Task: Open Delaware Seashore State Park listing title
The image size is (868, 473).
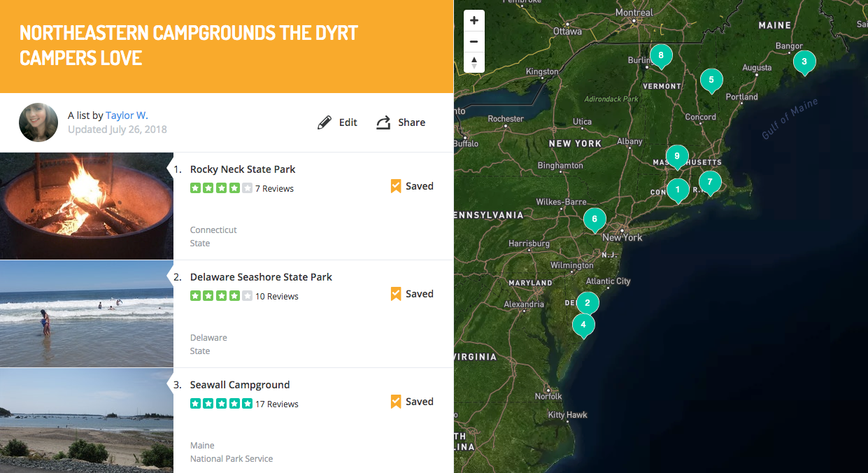Action: click(261, 277)
